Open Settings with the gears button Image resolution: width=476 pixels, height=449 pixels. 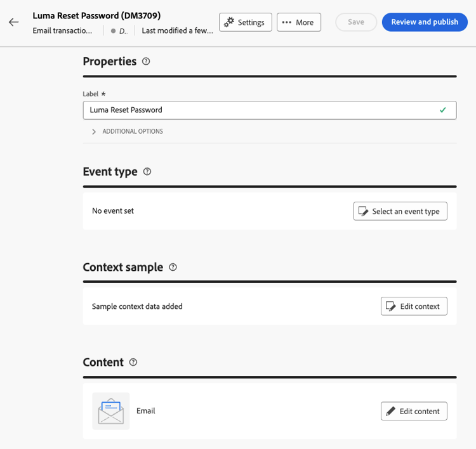tap(245, 22)
